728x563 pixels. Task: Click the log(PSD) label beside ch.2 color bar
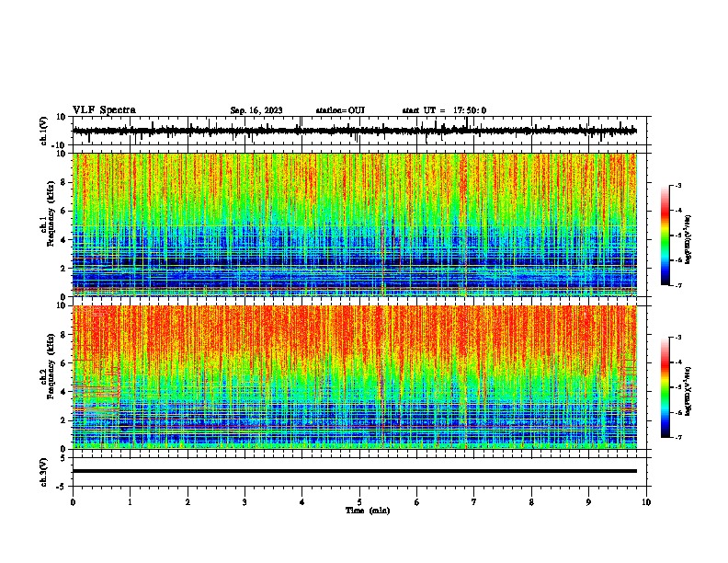(x=688, y=392)
